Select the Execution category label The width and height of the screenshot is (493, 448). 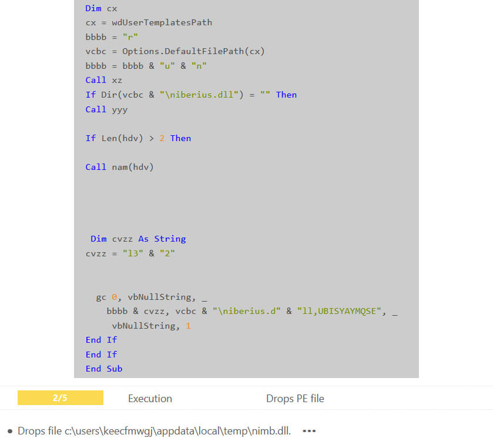click(x=150, y=399)
